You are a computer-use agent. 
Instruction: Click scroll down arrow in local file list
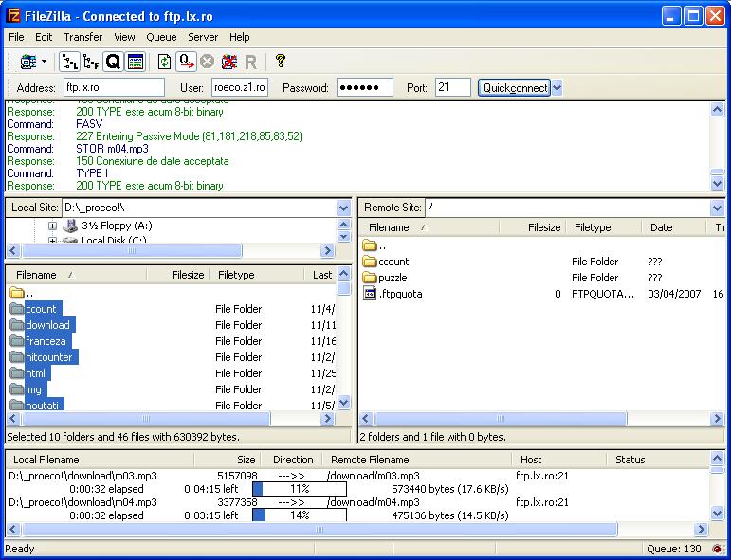pos(343,402)
